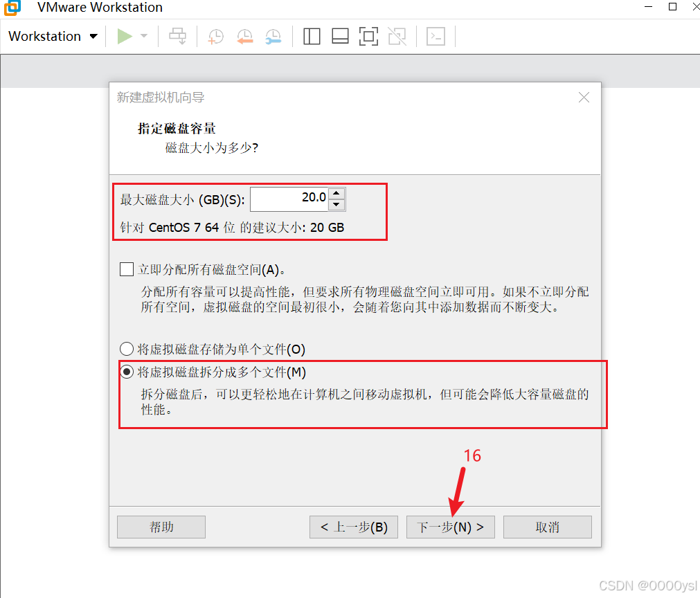Screen dimensions: 700x598
Task: Maximize the VMware Workstation window
Action: (x=673, y=7)
